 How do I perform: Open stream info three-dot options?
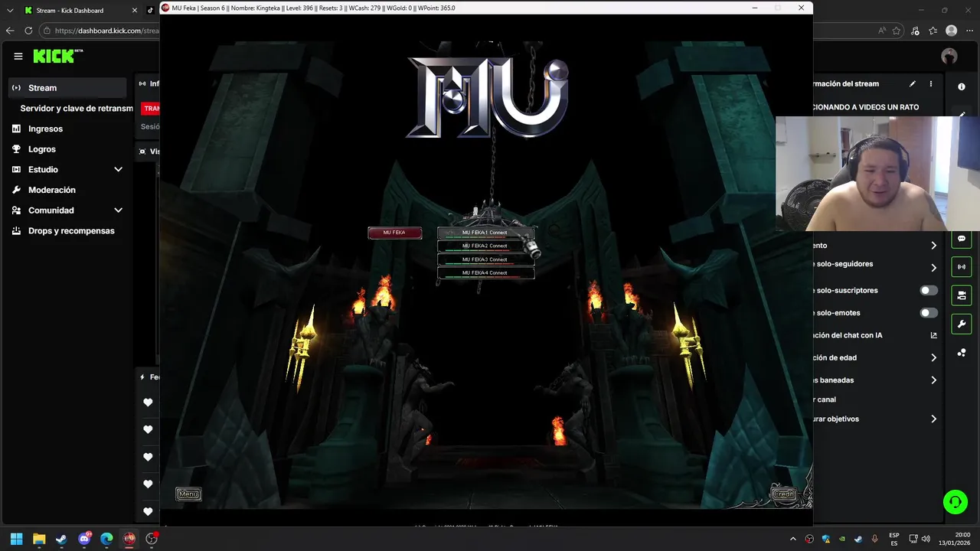point(931,84)
